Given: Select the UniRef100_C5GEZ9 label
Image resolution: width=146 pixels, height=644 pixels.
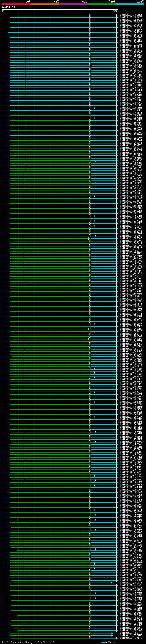Looking at the screenshot, I should coord(131,371).
